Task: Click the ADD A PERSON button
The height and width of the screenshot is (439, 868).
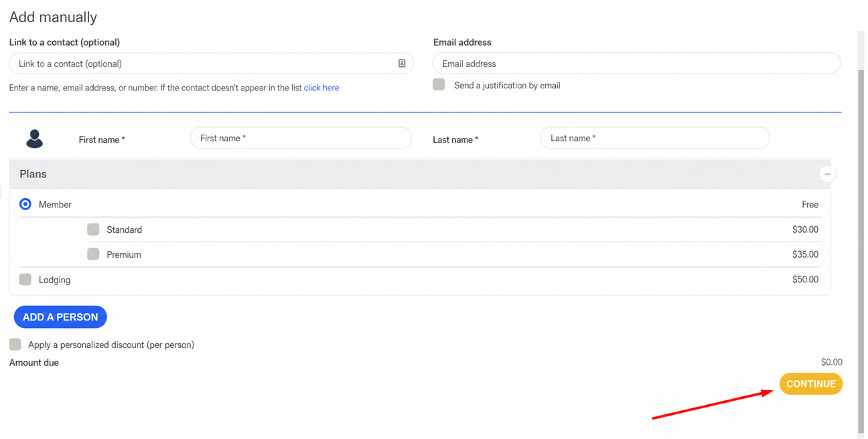Action: (60, 317)
